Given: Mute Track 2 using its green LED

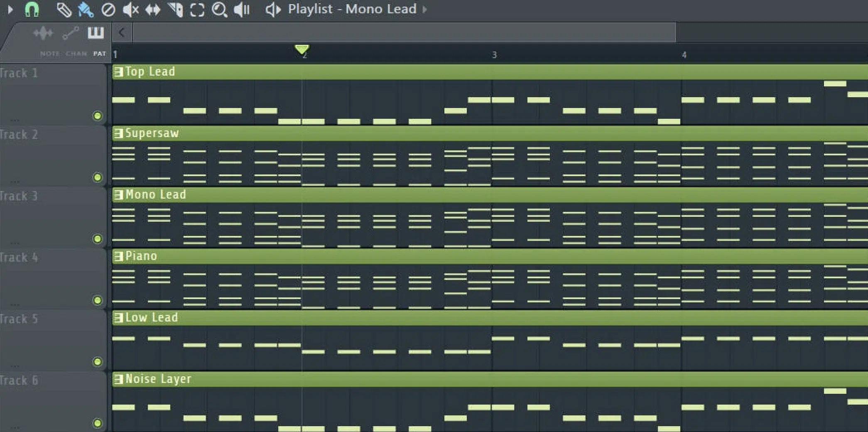Looking at the screenshot, I should point(98,177).
